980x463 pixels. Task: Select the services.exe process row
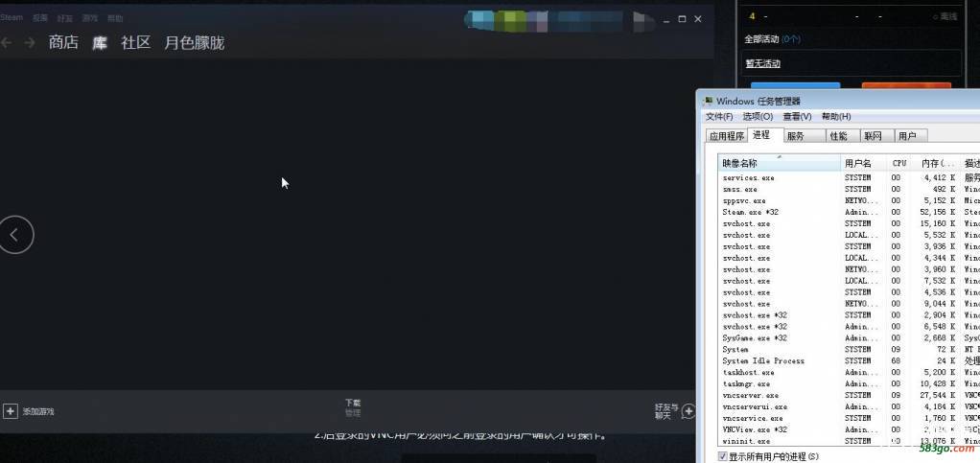coord(849,178)
